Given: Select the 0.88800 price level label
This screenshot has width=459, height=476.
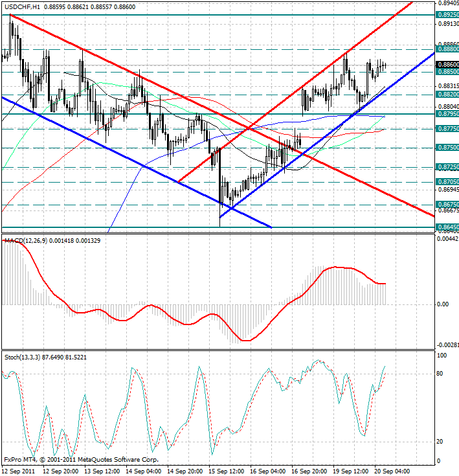Looking at the screenshot, I should coord(447,49).
